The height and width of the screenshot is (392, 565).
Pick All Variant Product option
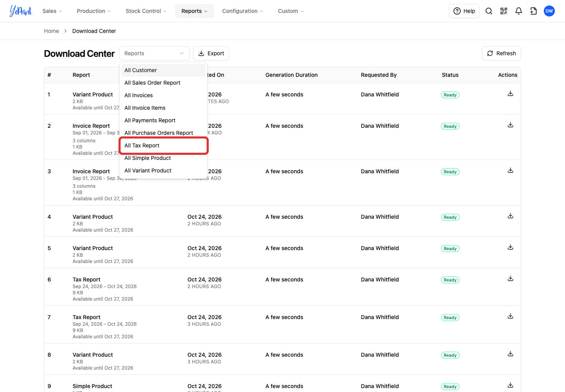(163, 171)
